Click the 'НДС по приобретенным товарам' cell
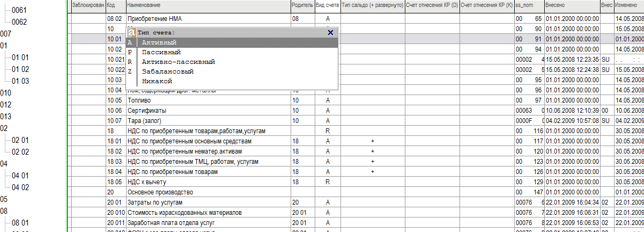Viewport: 644px width, 232px height. pos(208,172)
